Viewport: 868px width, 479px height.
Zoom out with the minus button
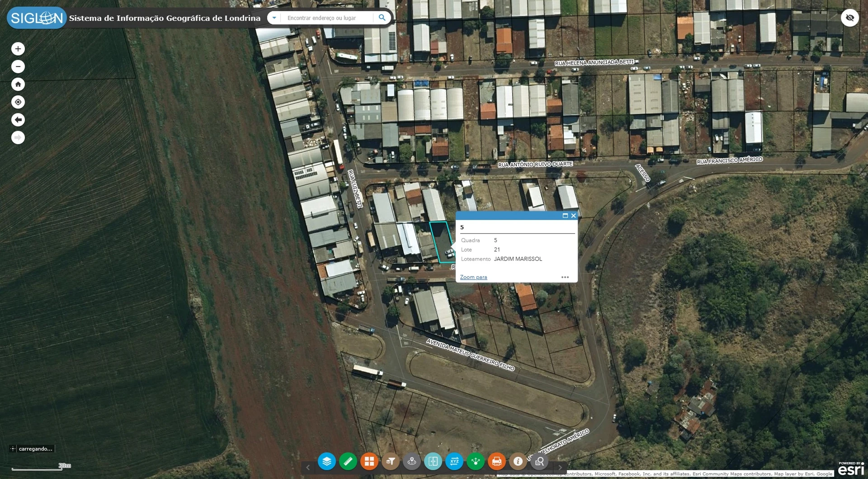pos(18,66)
